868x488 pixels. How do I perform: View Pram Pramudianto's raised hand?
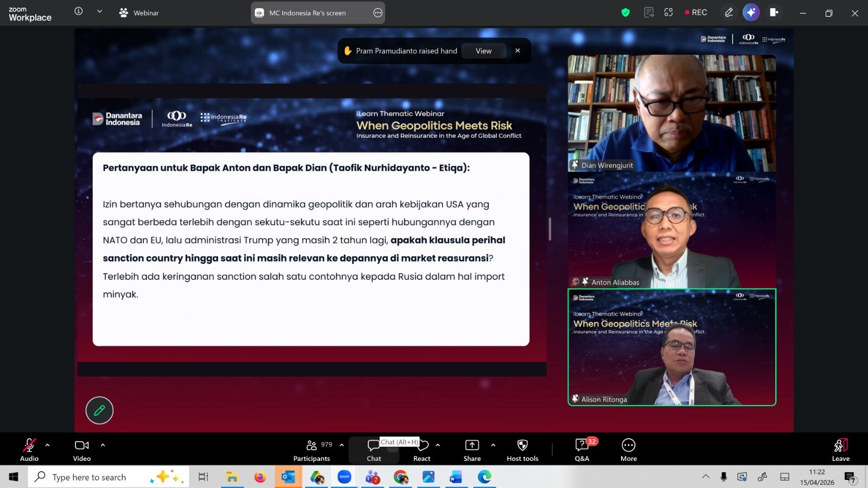pos(483,51)
